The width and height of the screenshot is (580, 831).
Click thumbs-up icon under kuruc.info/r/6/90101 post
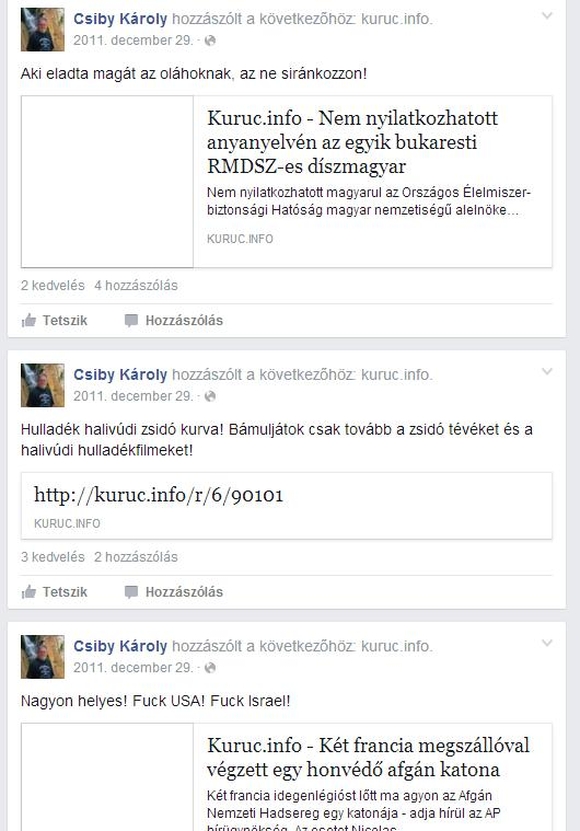pyautogui.click(x=29, y=591)
